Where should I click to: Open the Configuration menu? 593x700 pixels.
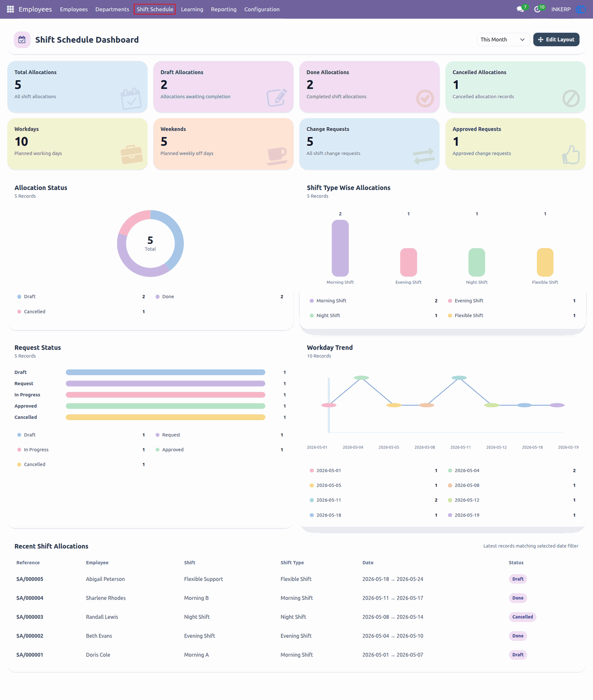pos(262,9)
